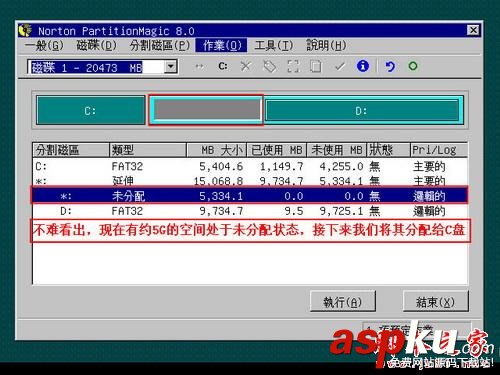The width and height of the screenshot is (500, 375).
Task: Click the 分割磁區 column header
Action: click(71, 150)
